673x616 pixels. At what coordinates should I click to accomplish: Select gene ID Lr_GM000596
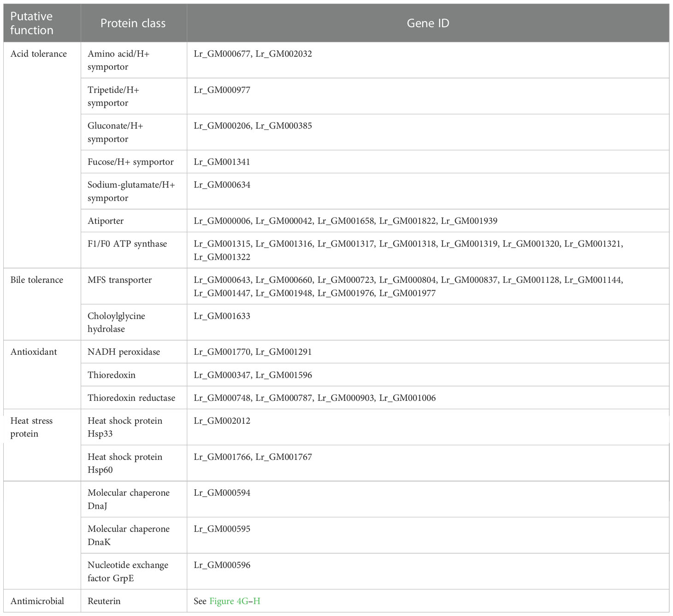pos(222,565)
